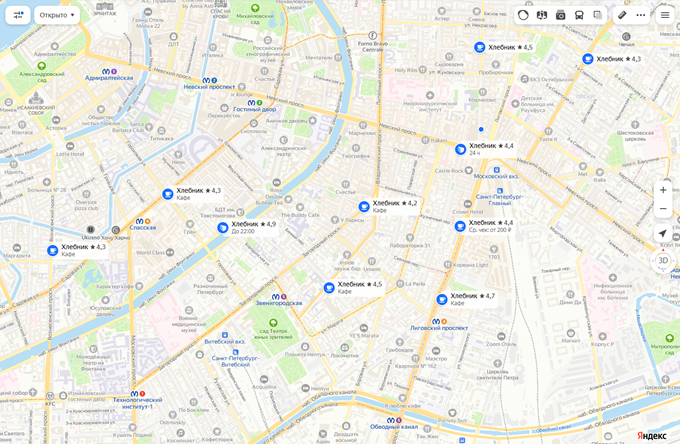Select Хлебник 4,3 pin near 3-я Советская
Image resolution: width=680 pixels, height=444 pixels.
pos(588,59)
